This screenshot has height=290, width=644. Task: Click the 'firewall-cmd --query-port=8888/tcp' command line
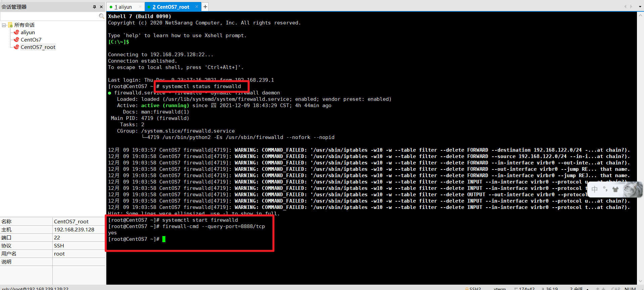point(214,226)
